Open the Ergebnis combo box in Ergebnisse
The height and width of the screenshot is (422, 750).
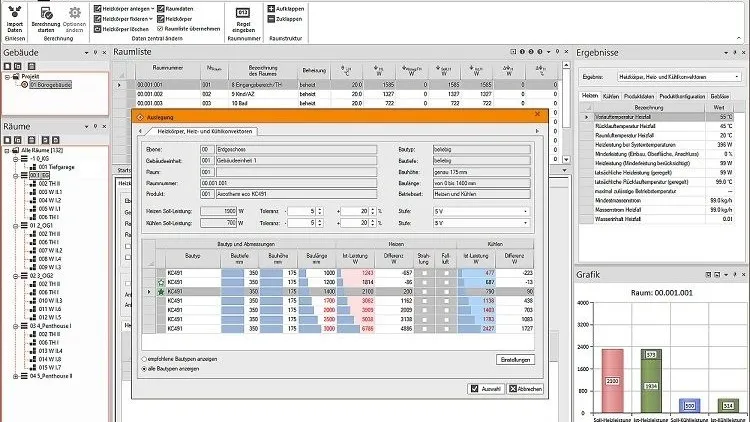pyautogui.click(x=679, y=77)
